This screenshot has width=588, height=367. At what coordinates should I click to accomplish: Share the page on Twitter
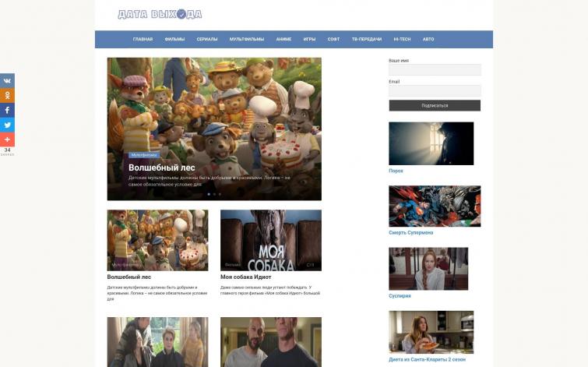pos(7,125)
